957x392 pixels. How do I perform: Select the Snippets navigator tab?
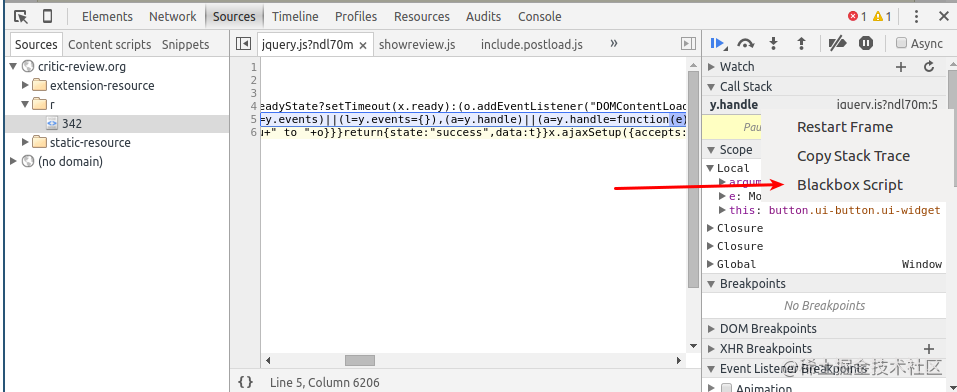(x=186, y=45)
